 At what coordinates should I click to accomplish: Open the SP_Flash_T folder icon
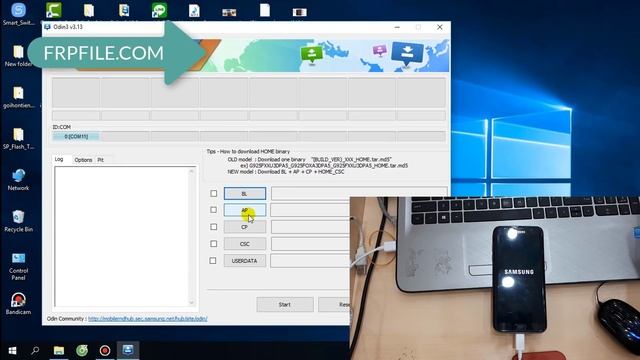click(18, 138)
